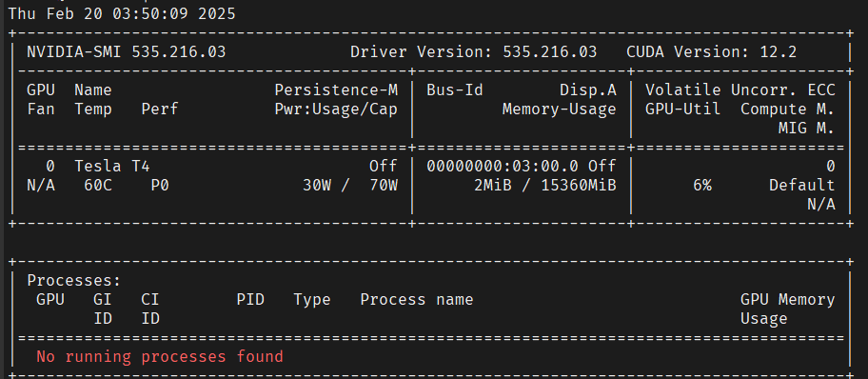The height and width of the screenshot is (379, 868).
Task: Click the GPU-Util header
Action: (683, 110)
